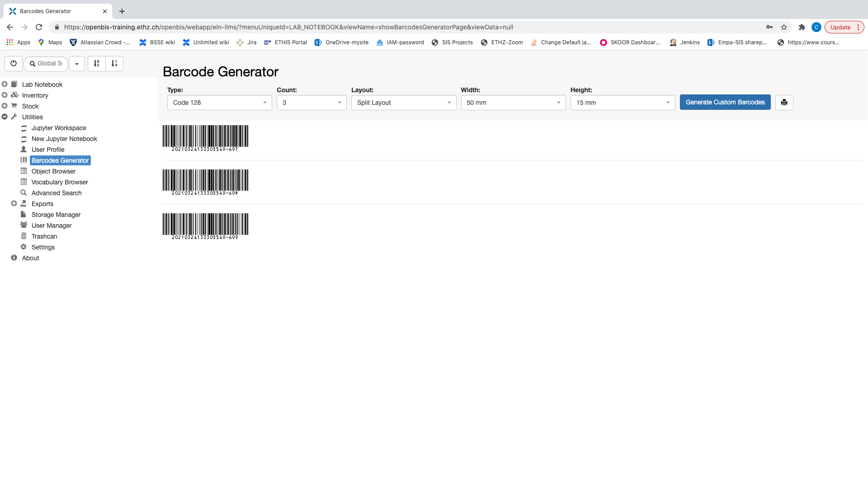Open New Jupyter Notebook

[x=64, y=139]
